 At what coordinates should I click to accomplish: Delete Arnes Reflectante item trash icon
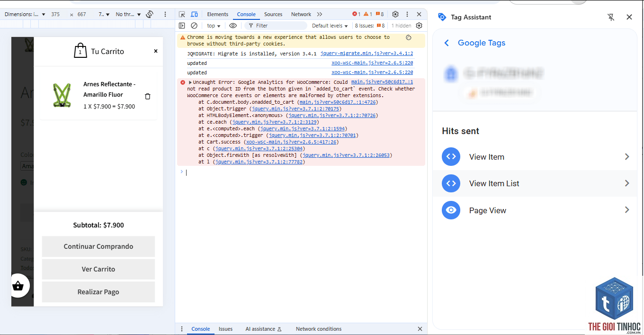pyautogui.click(x=147, y=96)
